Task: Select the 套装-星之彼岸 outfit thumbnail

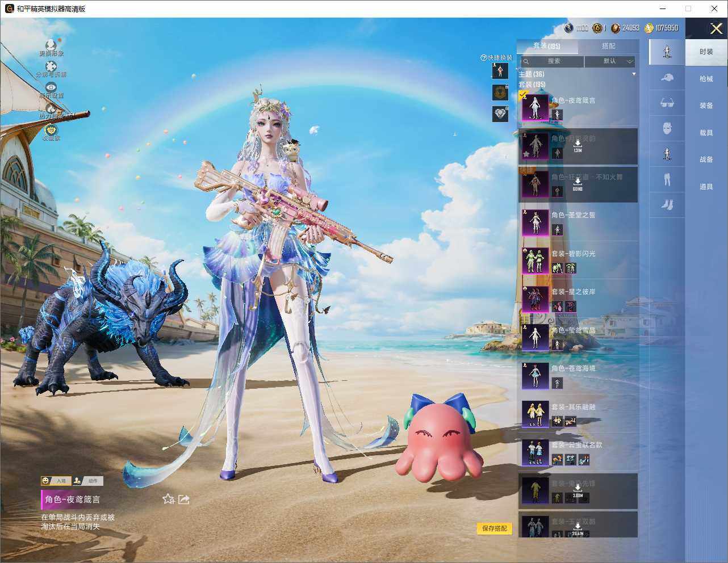Action: (535, 299)
